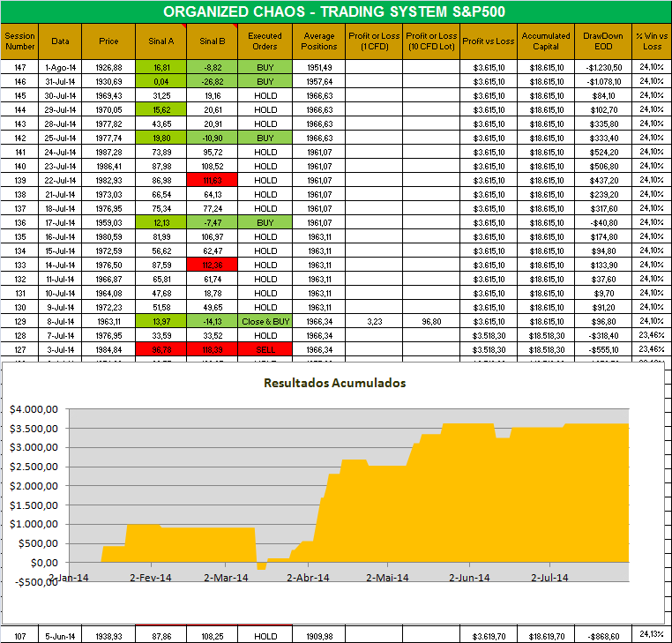The image size is (672, 643).
Task: Select win percentage 23,46% on 3-Jul-14
Action: point(652,349)
